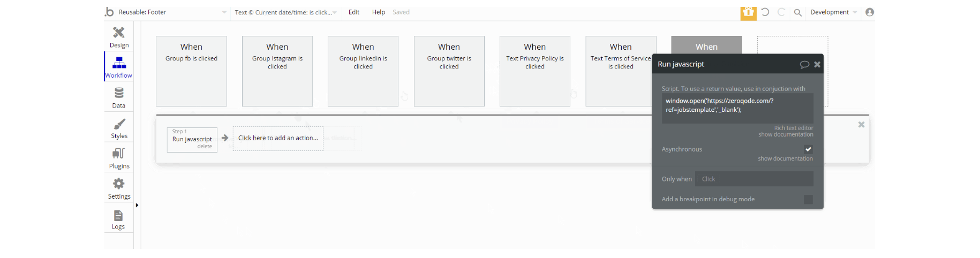The image size is (980, 258).
Task: Open the Help menu
Action: click(379, 12)
